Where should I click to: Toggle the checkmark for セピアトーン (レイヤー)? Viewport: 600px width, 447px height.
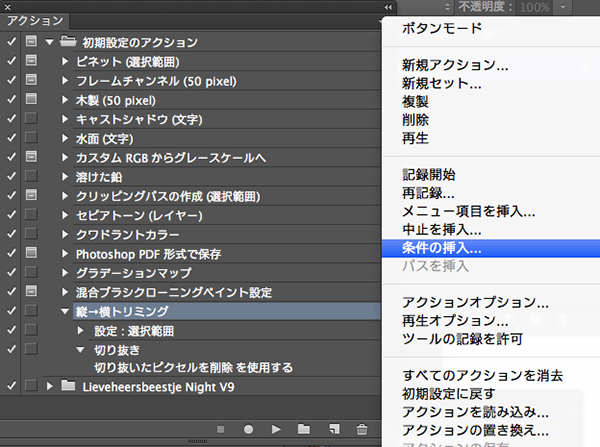coord(11,215)
